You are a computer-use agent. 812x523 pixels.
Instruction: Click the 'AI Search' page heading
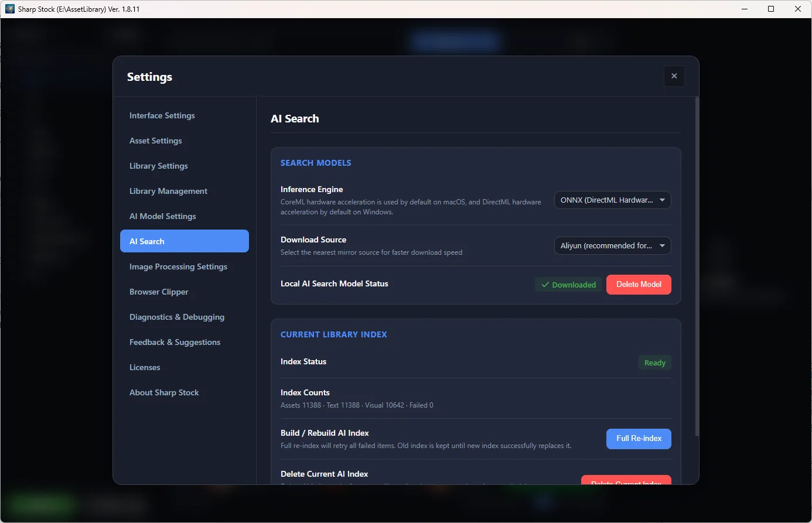coord(295,118)
